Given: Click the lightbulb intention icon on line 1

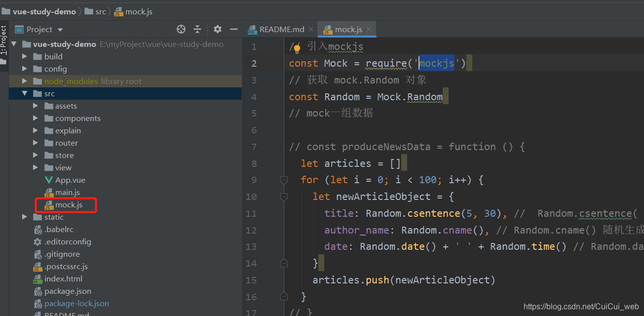Looking at the screenshot, I should (297, 47).
